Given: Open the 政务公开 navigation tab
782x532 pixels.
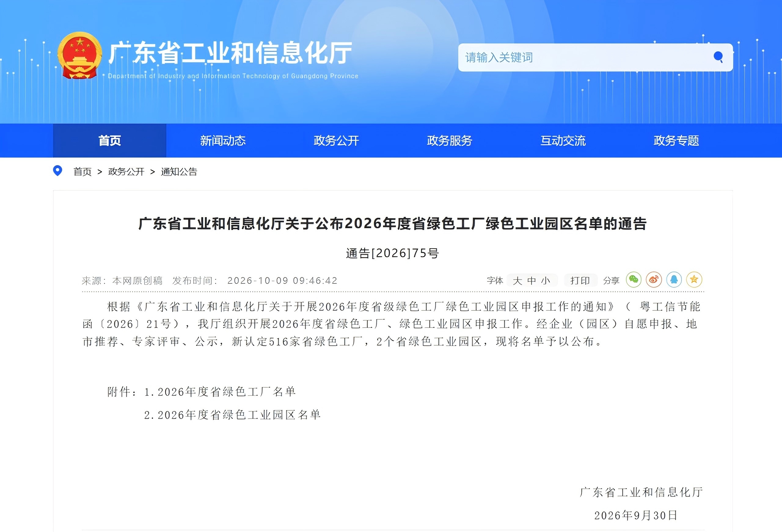Looking at the screenshot, I should [x=336, y=141].
